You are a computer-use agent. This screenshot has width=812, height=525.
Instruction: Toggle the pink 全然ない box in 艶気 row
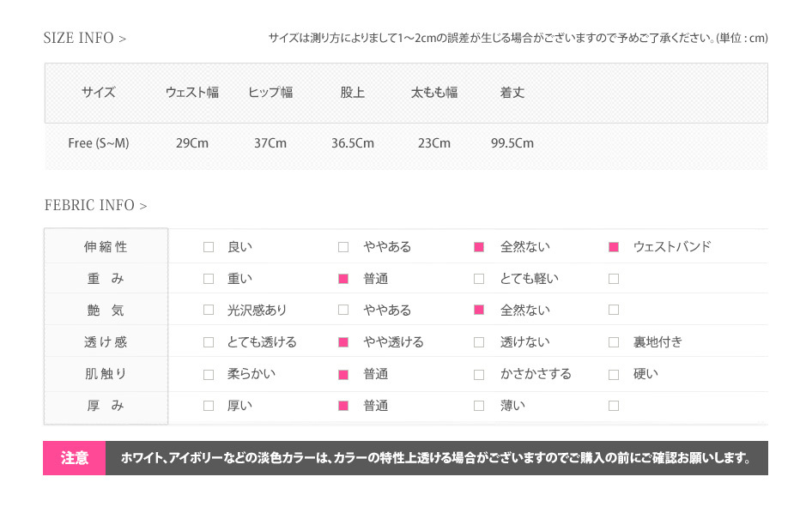479,311
